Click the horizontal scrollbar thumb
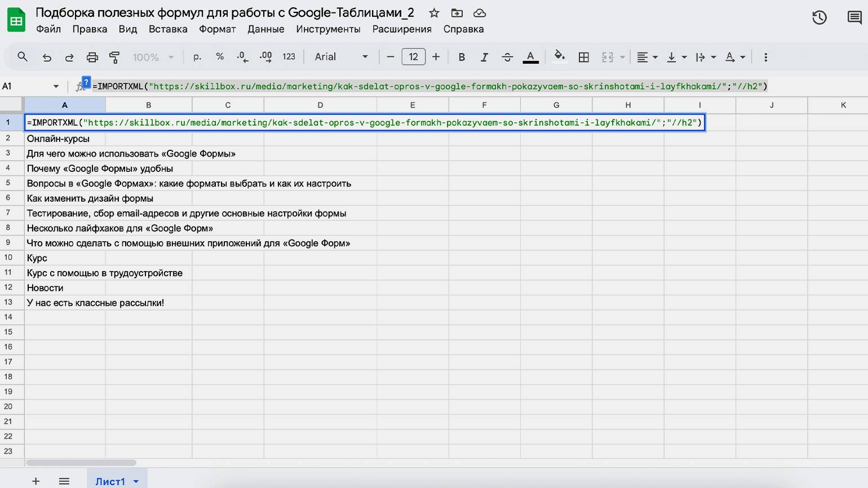This screenshot has width=868, height=488. 81,463
